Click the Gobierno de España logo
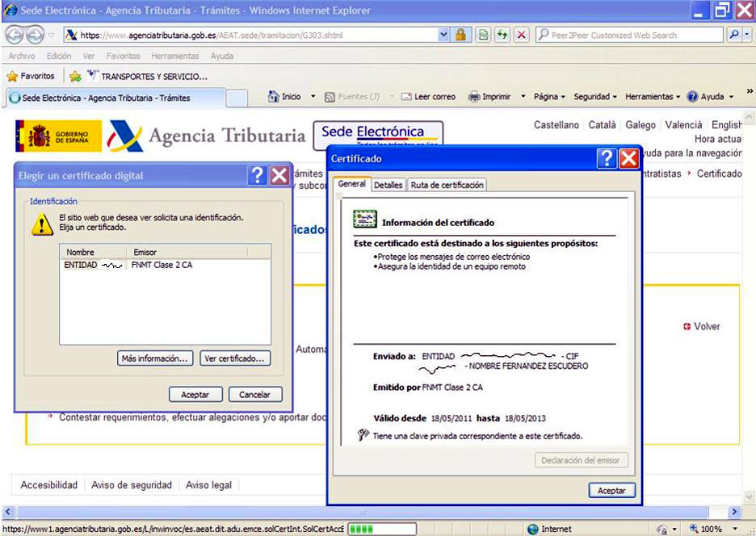 pos(58,136)
